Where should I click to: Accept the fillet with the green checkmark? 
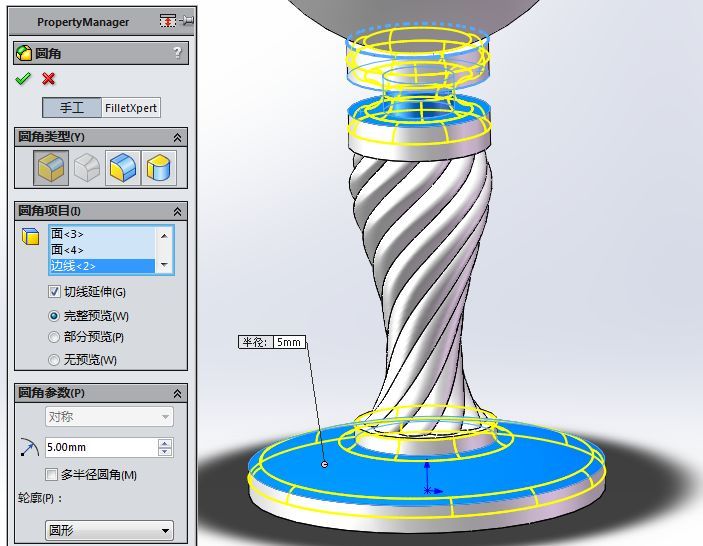(23, 79)
